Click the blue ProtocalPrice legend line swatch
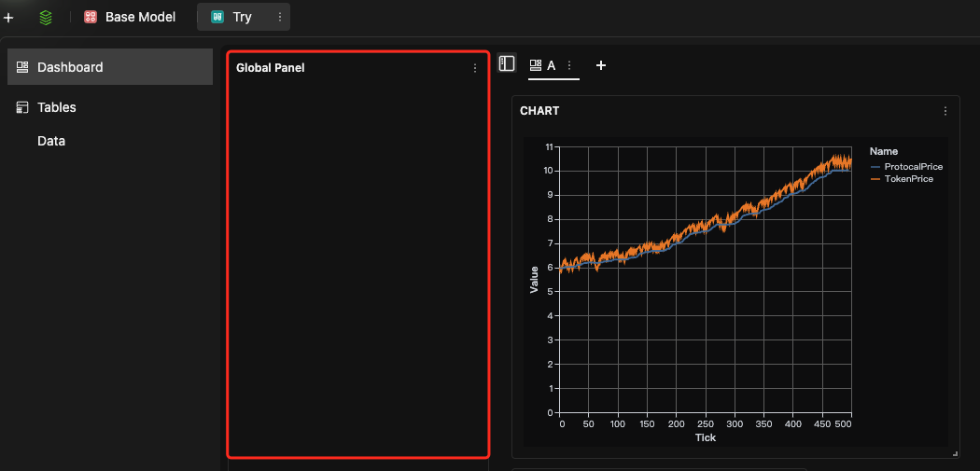 click(x=875, y=167)
